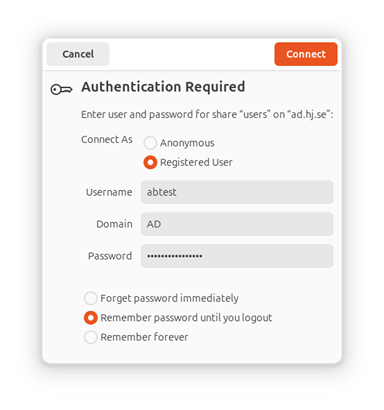Screen dimensions: 384x410
Task: Click the Authentication Required heading
Action: pos(163,87)
